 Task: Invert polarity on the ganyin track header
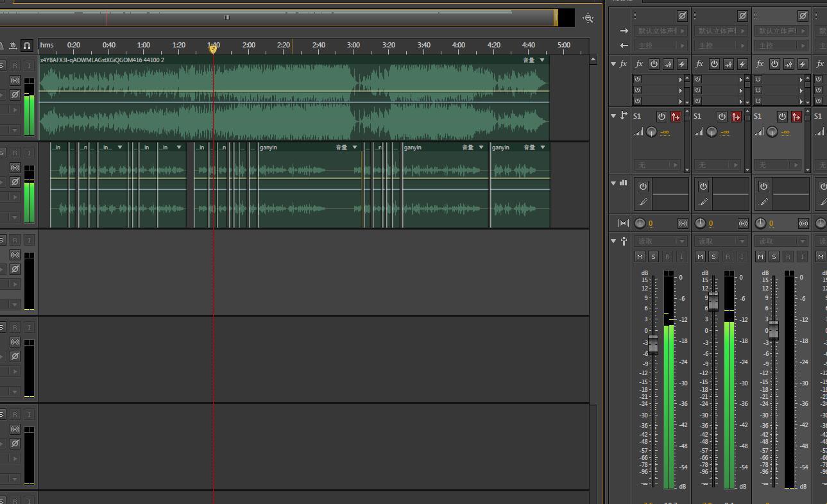[15, 182]
